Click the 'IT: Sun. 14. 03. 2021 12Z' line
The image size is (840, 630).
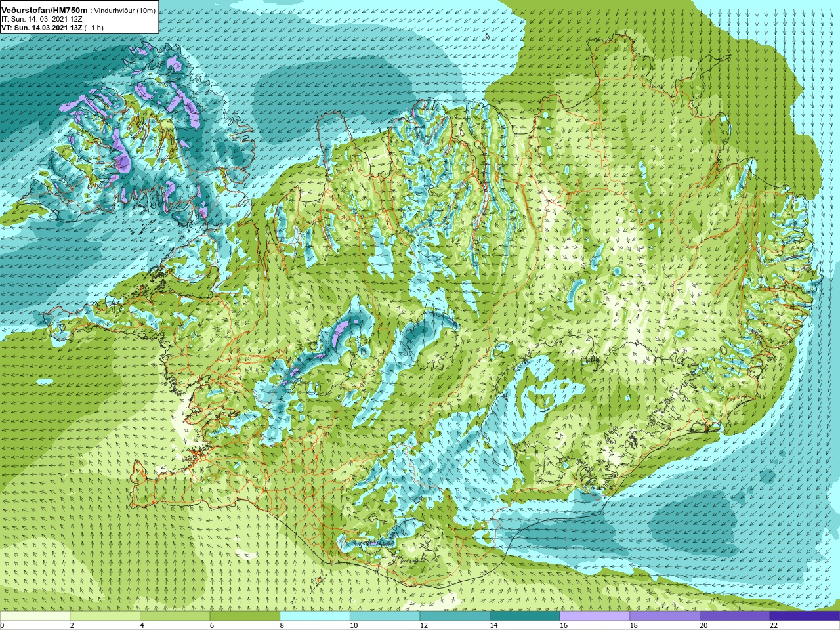42,19
